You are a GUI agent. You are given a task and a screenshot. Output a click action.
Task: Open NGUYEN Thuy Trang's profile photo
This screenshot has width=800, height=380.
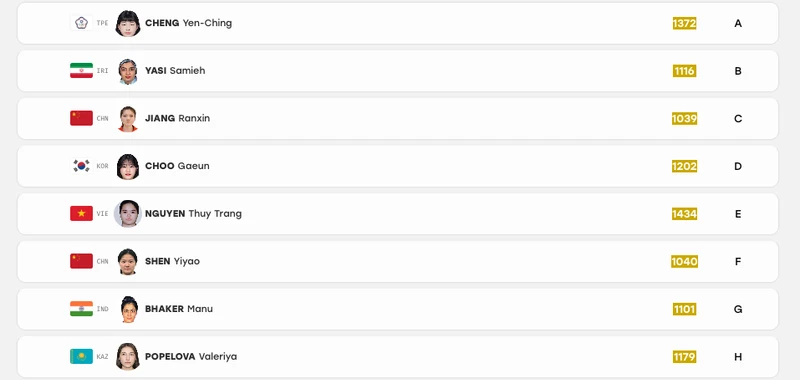pyautogui.click(x=128, y=214)
